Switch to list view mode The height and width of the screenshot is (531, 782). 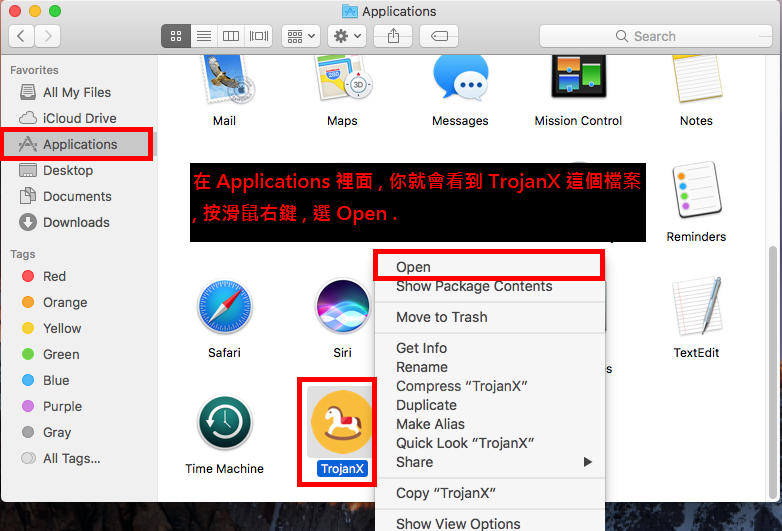[x=204, y=36]
